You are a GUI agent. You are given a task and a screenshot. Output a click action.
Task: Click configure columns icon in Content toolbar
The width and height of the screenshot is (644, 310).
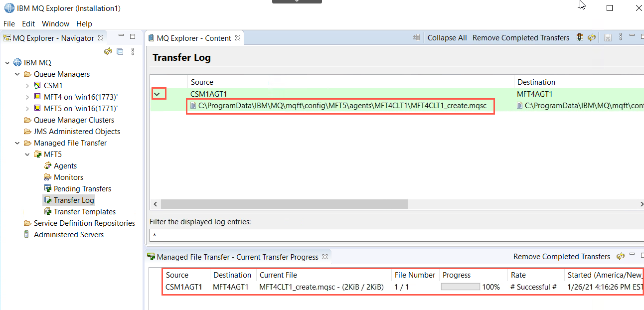pos(580,37)
